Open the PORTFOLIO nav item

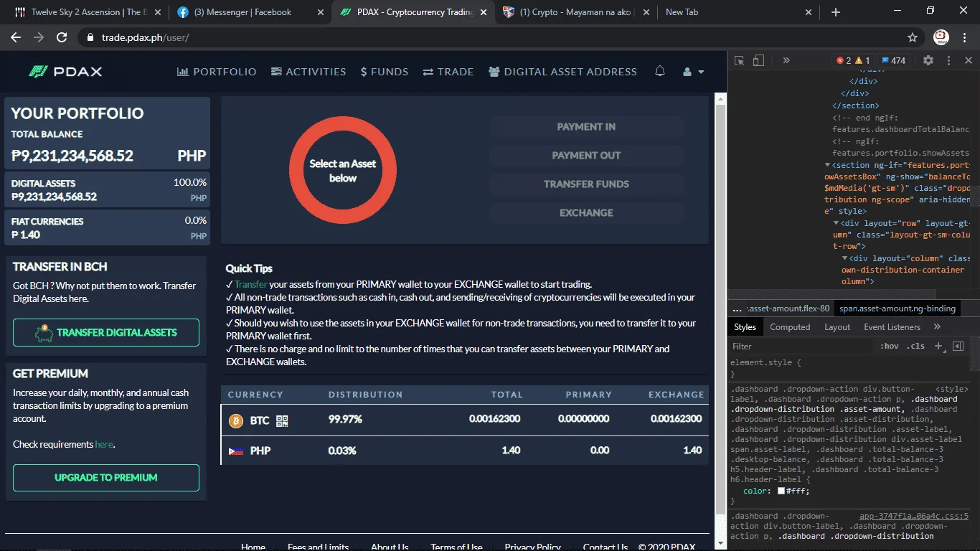click(216, 72)
